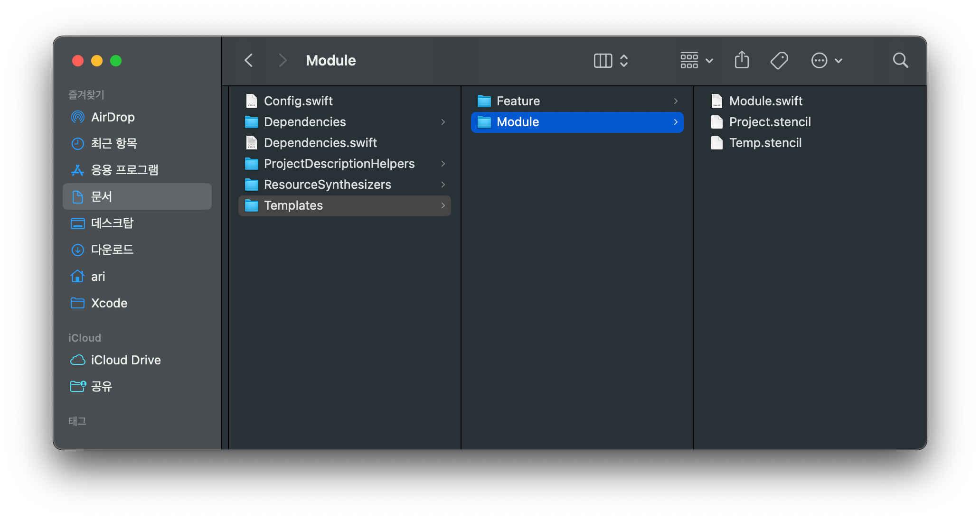
Task: Open iCloud Drive in sidebar
Action: coord(125,360)
